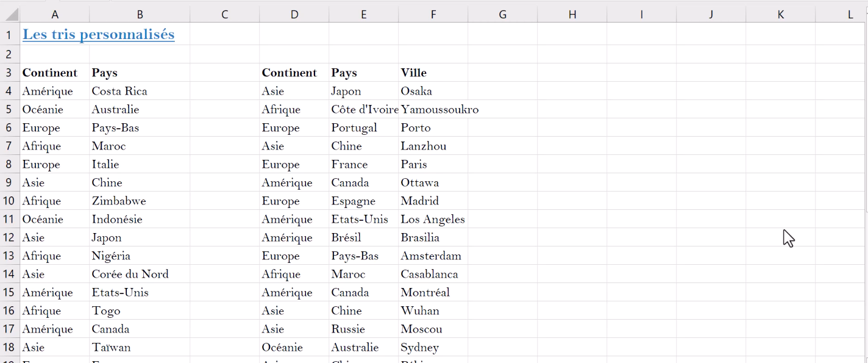Click the "Wuhan" cell
The image size is (868, 363).
coord(420,311)
